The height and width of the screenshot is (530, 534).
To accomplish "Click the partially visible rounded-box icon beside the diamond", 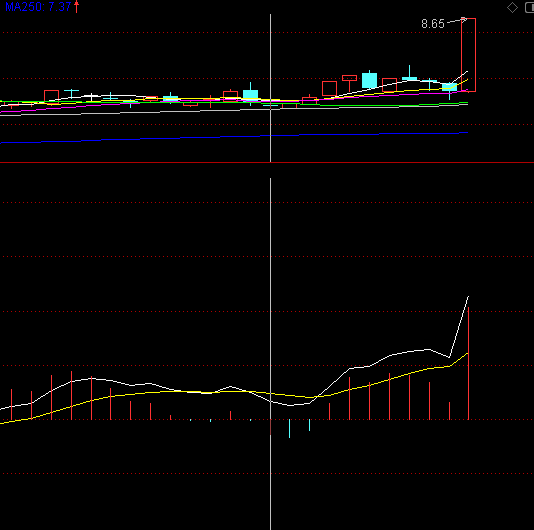I will tap(530, 7).
